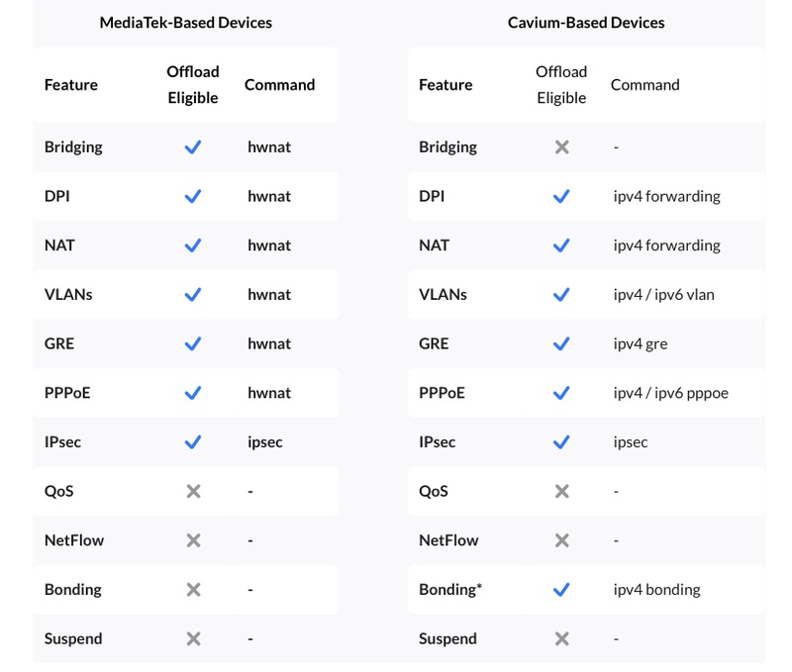
Task: Click the Cavium PPPoE checkmark icon
Action: point(561,393)
